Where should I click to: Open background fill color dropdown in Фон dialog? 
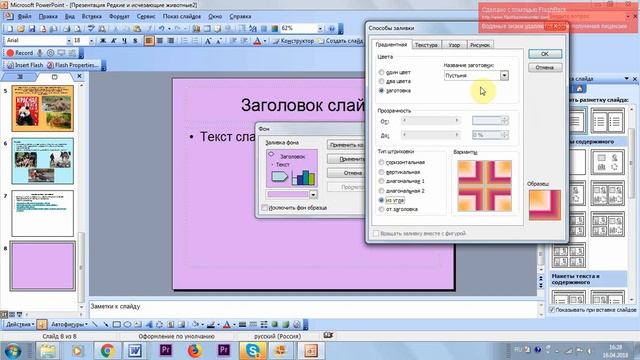(313, 195)
